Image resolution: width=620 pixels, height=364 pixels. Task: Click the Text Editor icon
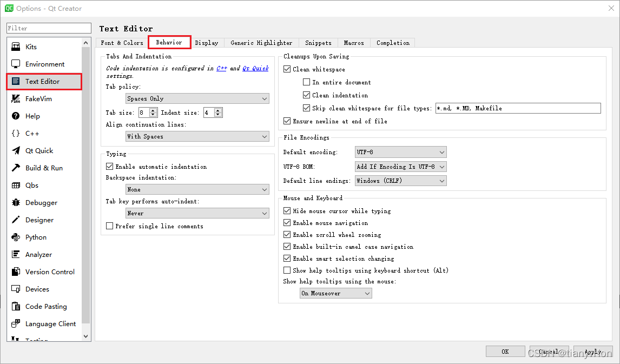click(16, 82)
